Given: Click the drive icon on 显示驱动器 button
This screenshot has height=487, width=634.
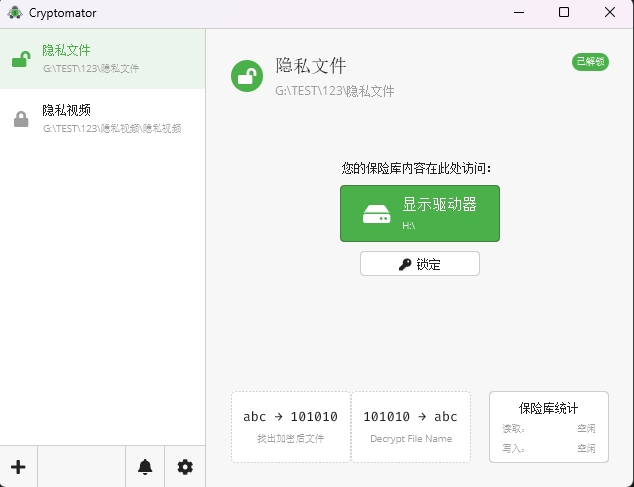Looking at the screenshot, I should tap(376, 214).
